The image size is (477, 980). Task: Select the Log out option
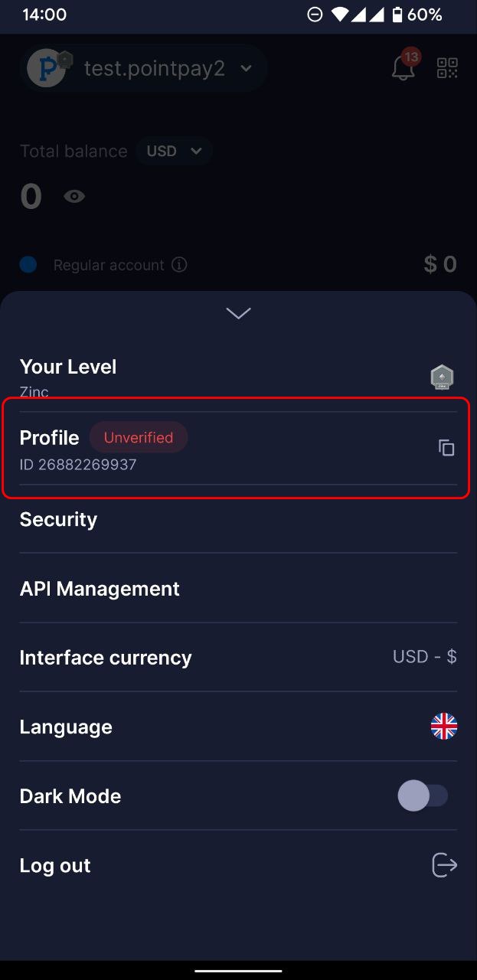(x=55, y=865)
